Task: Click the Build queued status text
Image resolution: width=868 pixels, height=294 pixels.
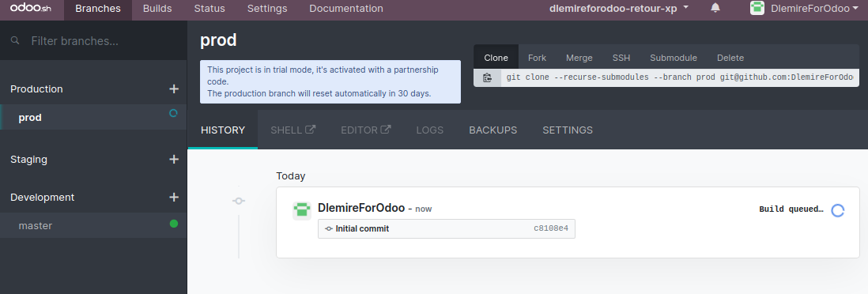Action: tap(791, 209)
